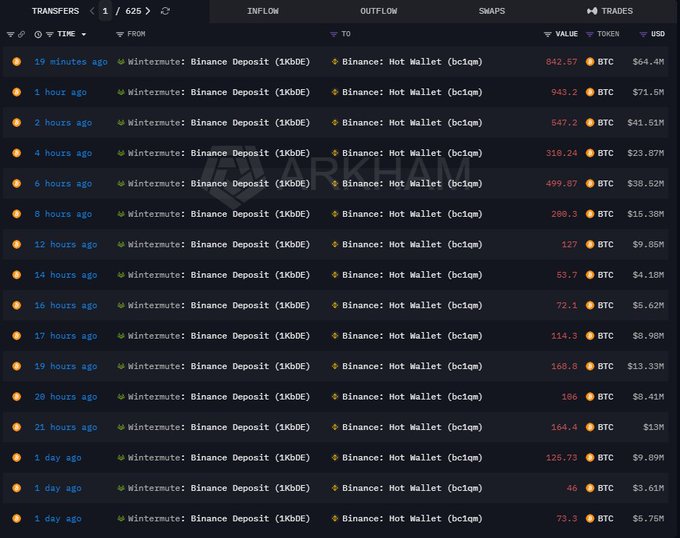Click the clock icon in the Time header
This screenshot has height=538, width=680.
[38, 34]
